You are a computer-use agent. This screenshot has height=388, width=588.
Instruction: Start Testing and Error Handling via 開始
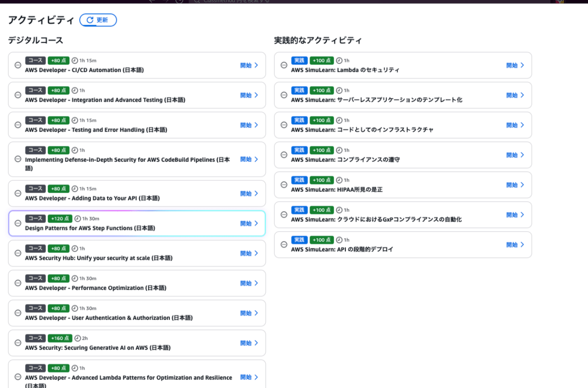[x=249, y=125]
